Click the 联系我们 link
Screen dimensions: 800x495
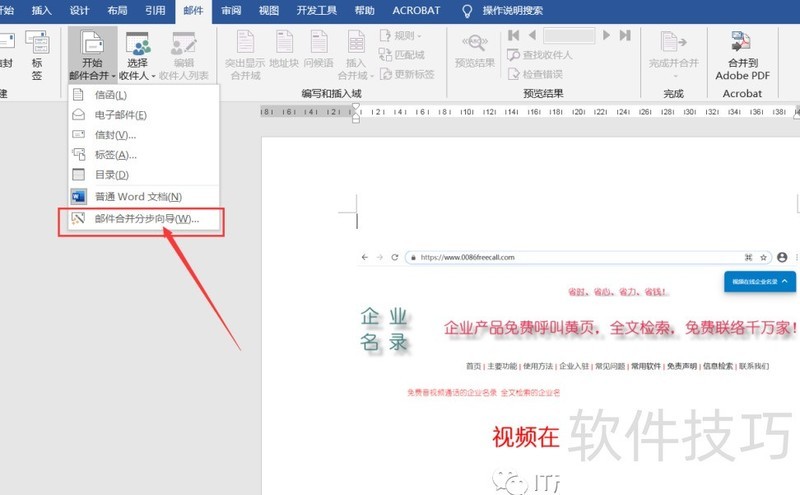point(754,366)
